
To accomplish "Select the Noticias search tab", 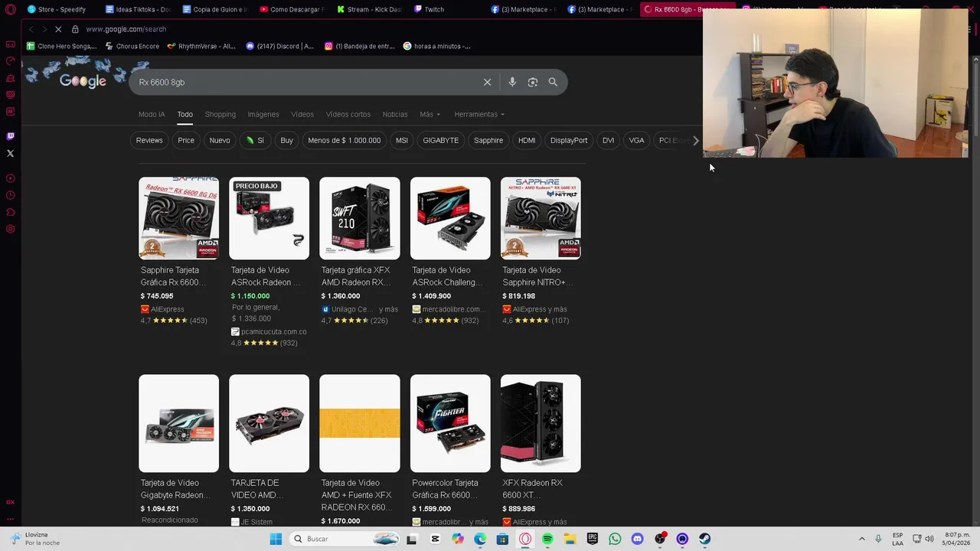I will tap(395, 114).
